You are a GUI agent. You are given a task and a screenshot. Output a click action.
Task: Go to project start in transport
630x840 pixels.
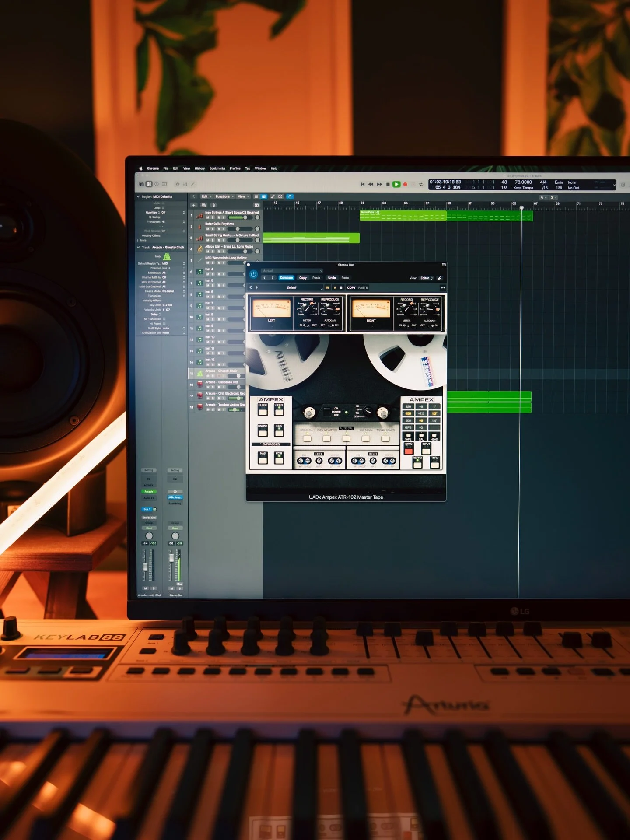pyautogui.click(x=362, y=184)
